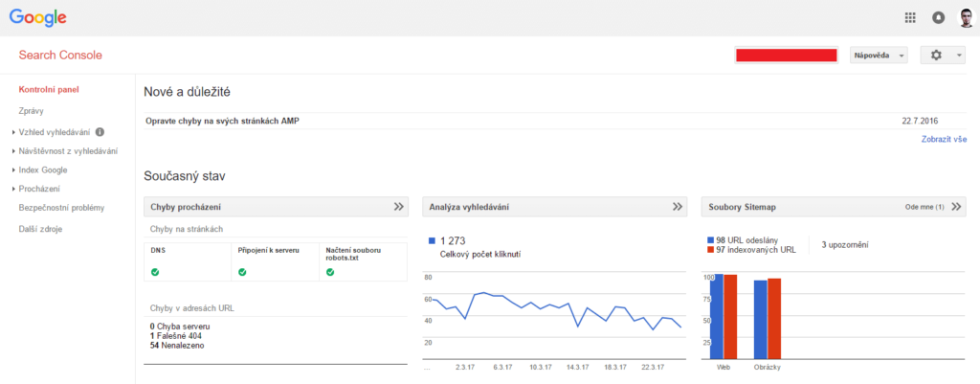This screenshot has width=980, height=384.
Task: Expand Index Google section
Action: click(x=42, y=169)
